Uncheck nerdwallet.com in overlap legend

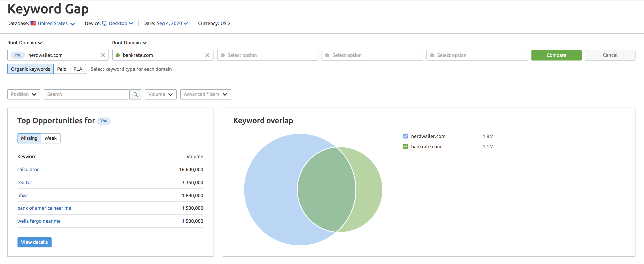point(405,136)
